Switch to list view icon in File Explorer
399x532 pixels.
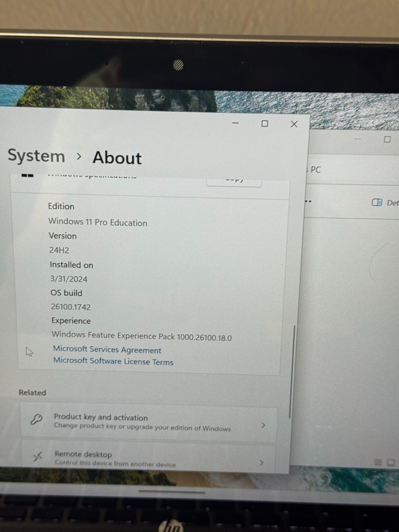coord(378,462)
